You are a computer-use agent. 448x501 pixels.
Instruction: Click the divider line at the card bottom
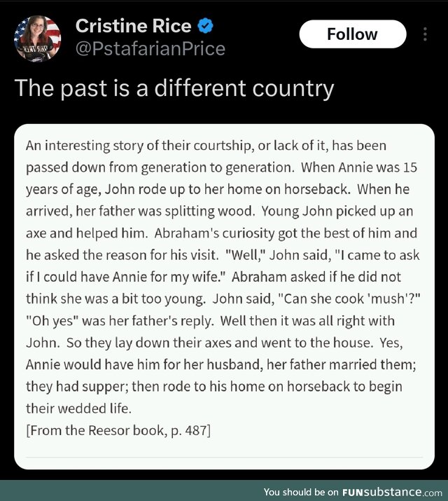tap(224, 458)
